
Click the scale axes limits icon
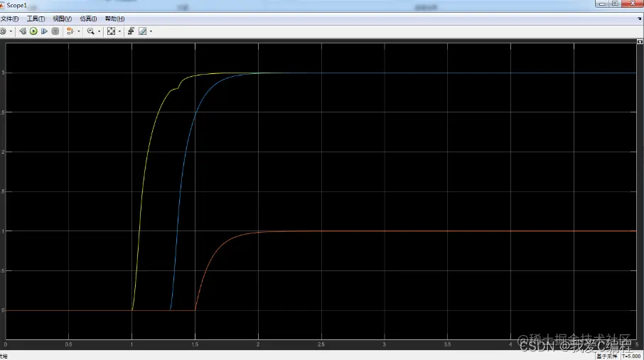click(112, 31)
